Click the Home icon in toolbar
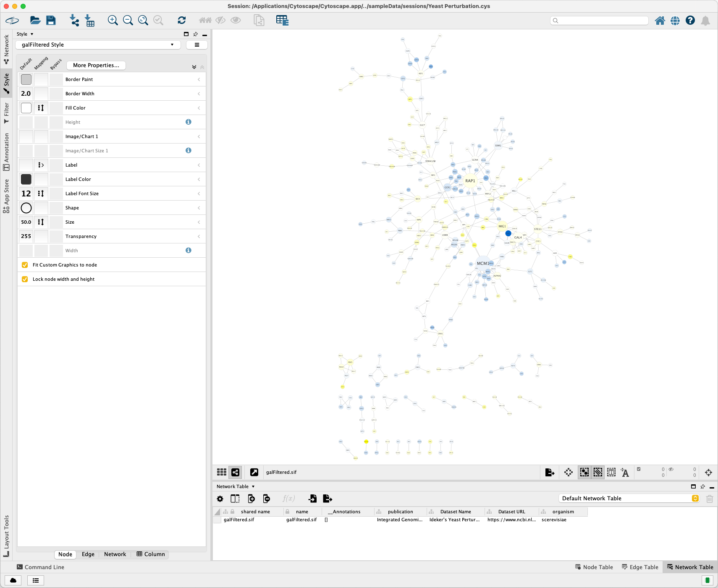This screenshot has height=588, width=718. coord(660,21)
